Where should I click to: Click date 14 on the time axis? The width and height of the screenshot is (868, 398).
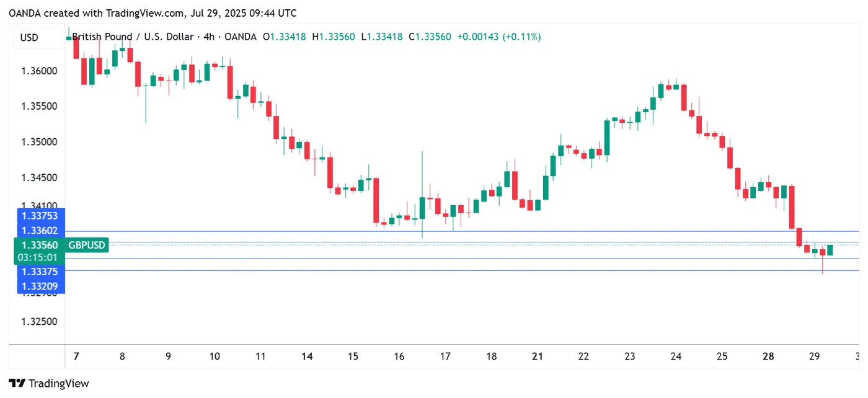(x=307, y=356)
